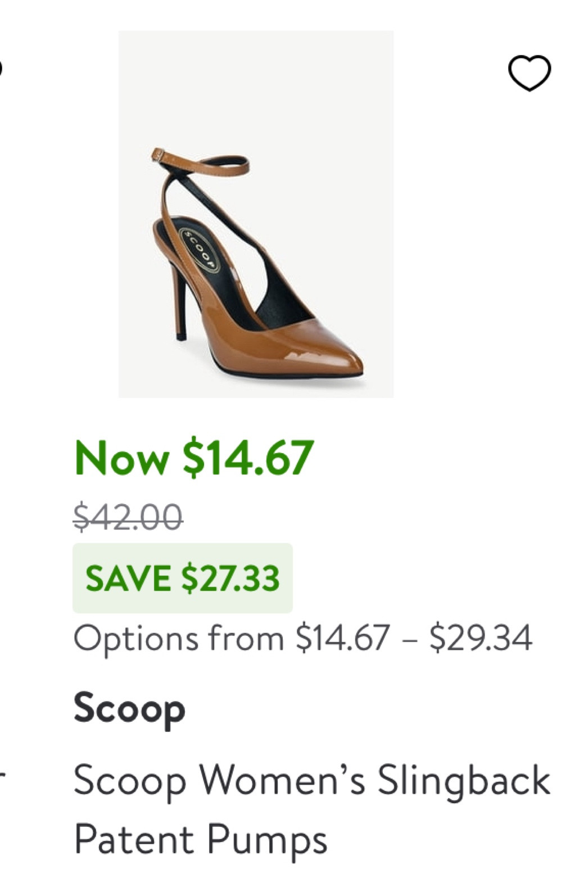
Task: Select the Scoop brand name
Action: pyautogui.click(x=130, y=709)
